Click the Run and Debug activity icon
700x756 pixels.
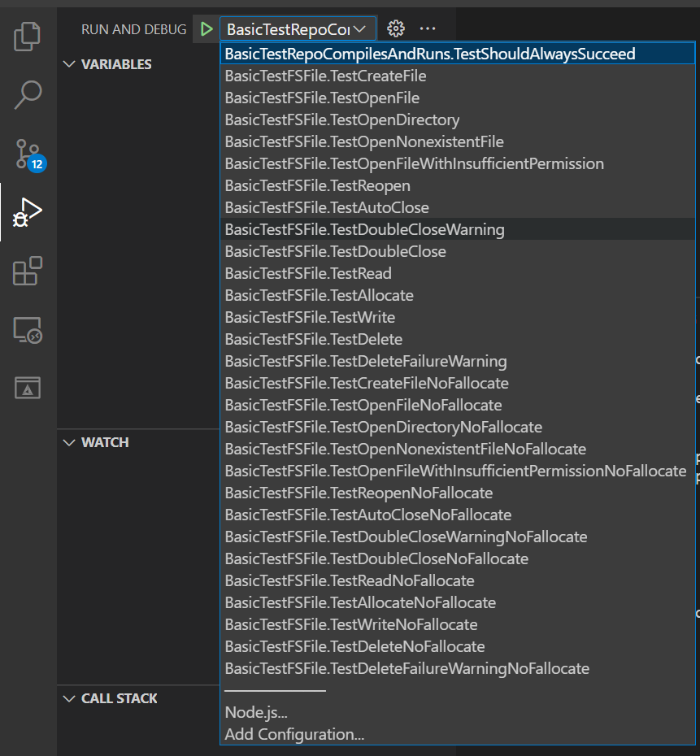(x=28, y=213)
